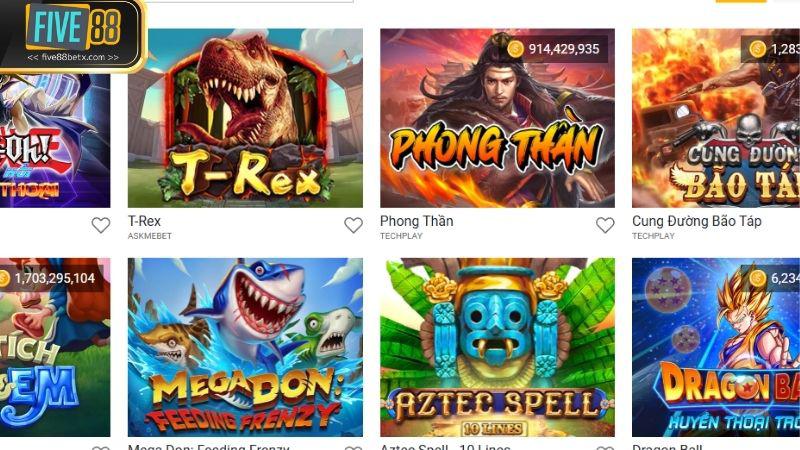Open the T-Rex game thumbnail
800x450 pixels.
pyautogui.click(x=245, y=118)
